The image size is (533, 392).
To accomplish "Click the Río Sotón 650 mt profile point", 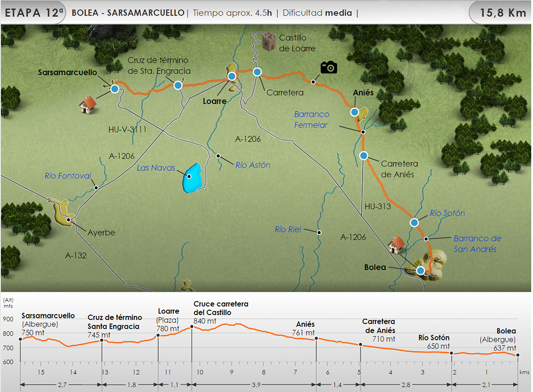I will click(452, 353).
